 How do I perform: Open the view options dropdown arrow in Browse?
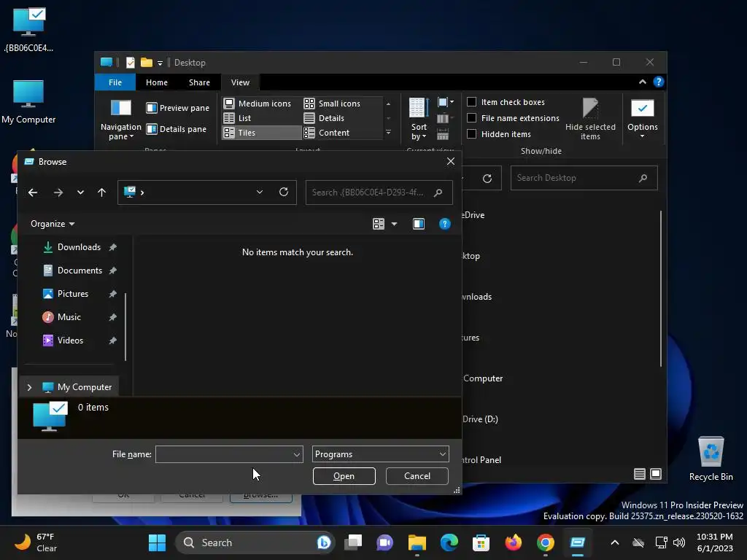394,224
